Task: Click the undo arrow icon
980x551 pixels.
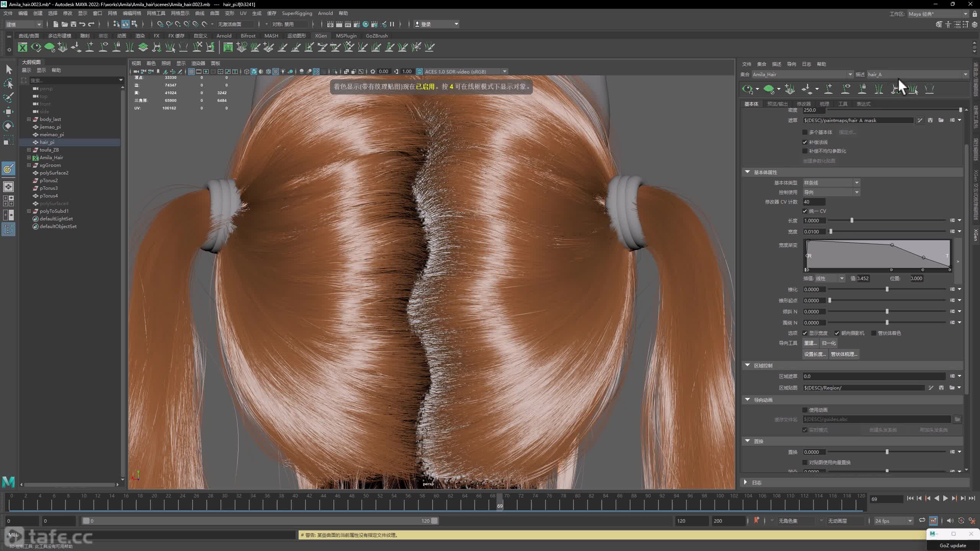Action: [82, 24]
